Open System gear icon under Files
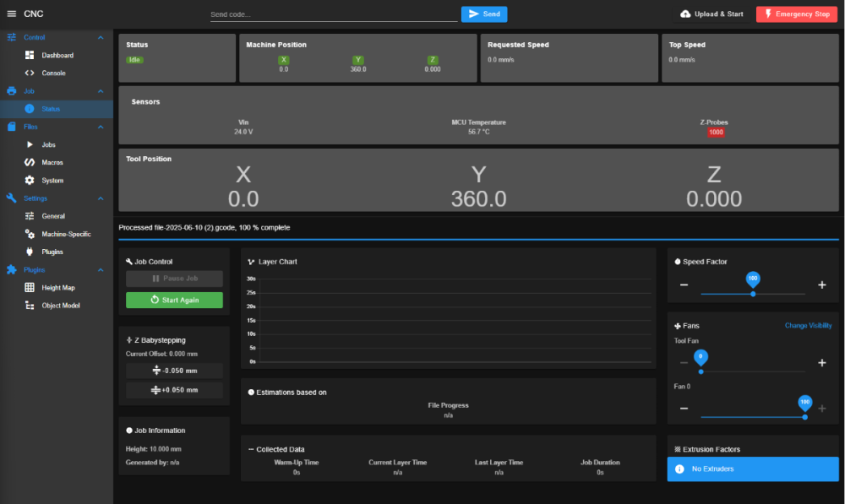Screen dimensions: 845x504 point(30,181)
